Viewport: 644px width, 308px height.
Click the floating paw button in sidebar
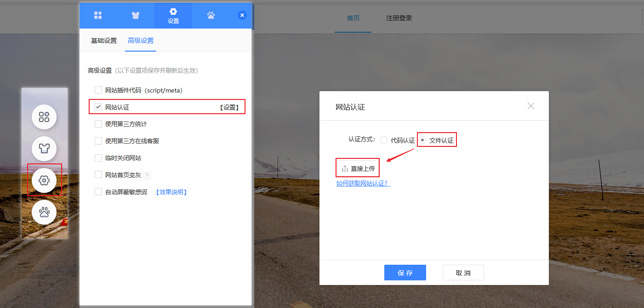44,212
